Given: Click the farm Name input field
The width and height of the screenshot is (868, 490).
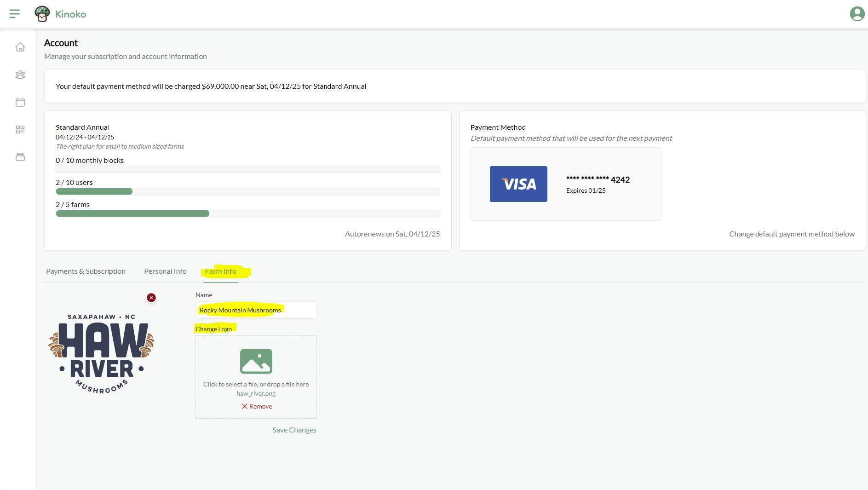Looking at the screenshot, I should pyautogui.click(x=256, y=310).
